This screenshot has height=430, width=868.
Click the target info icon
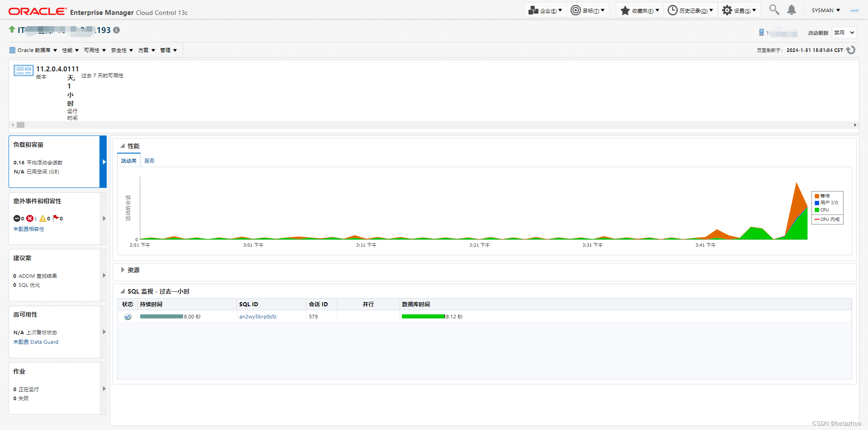tap(117, 30)
